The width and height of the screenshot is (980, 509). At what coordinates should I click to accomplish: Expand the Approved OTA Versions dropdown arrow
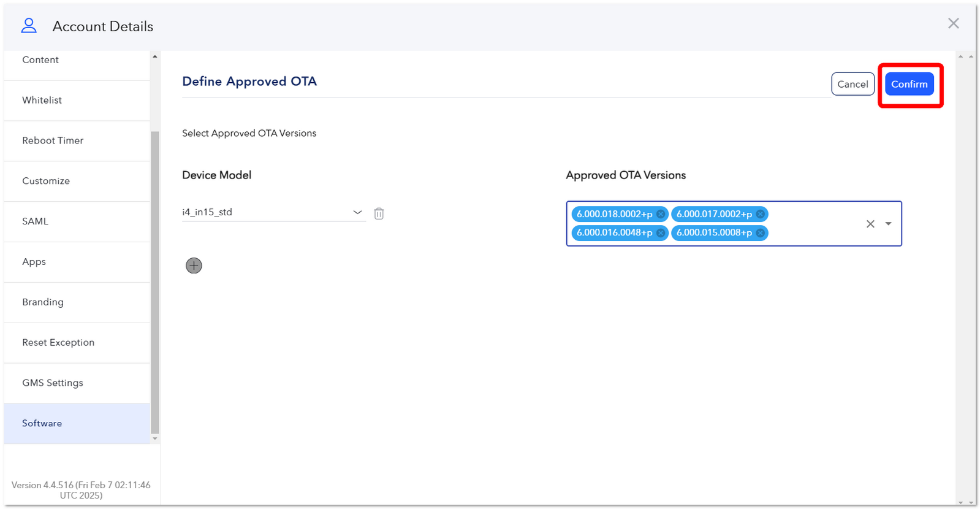click(x=888, y=224)
